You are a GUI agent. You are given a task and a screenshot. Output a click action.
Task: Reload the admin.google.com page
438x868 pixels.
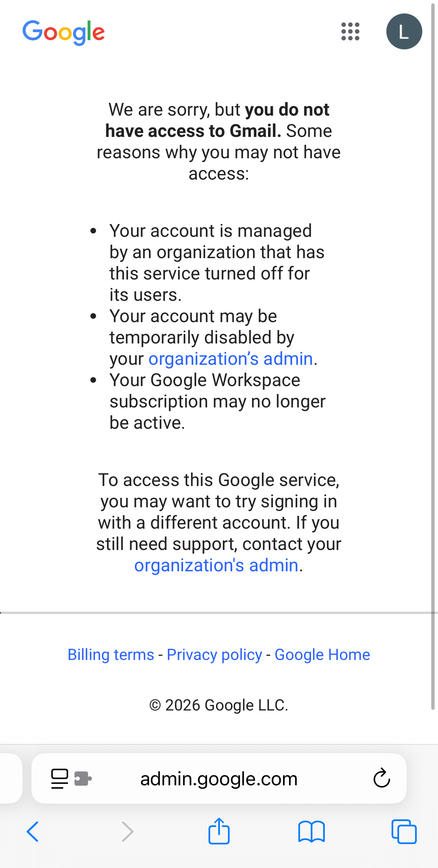381,778
